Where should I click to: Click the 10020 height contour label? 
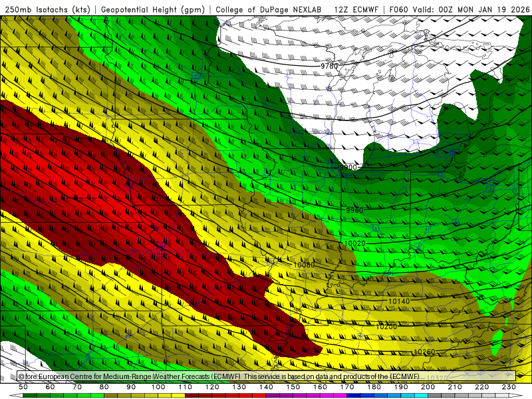(x=354, y=243)
